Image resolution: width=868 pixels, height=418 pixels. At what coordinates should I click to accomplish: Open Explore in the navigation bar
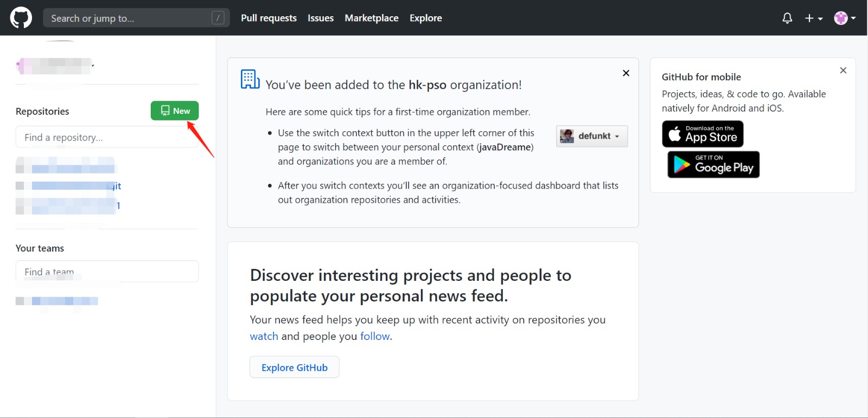coord(426,18)
